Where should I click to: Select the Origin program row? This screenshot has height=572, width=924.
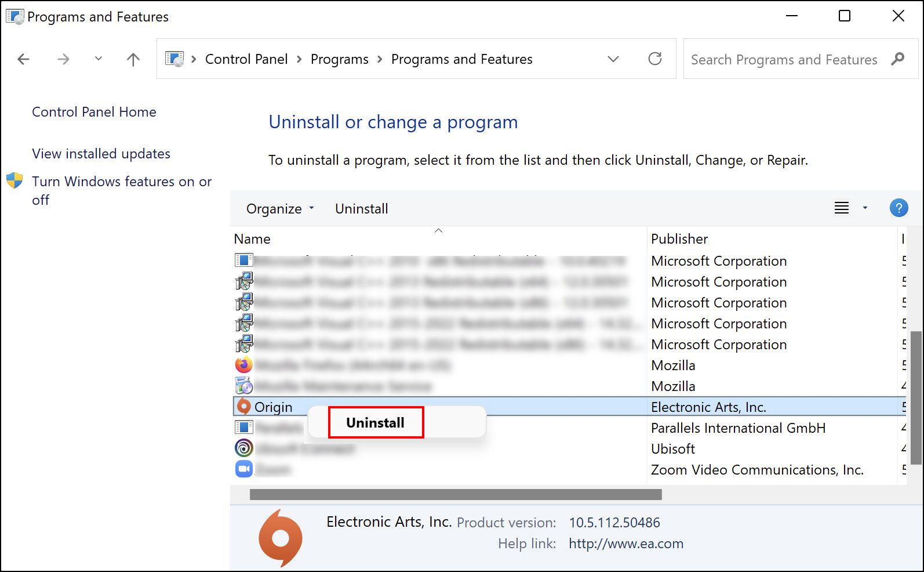pyautogui.click(x=569, y=407)
